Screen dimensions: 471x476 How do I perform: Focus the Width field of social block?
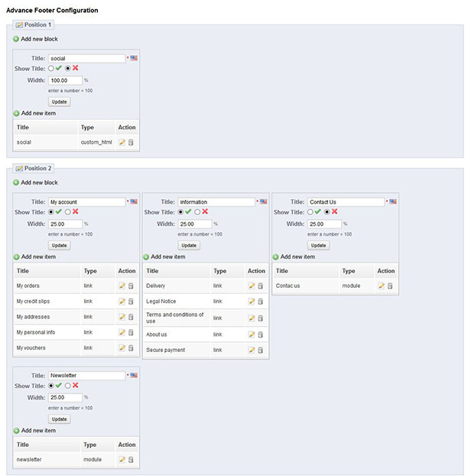65,80
